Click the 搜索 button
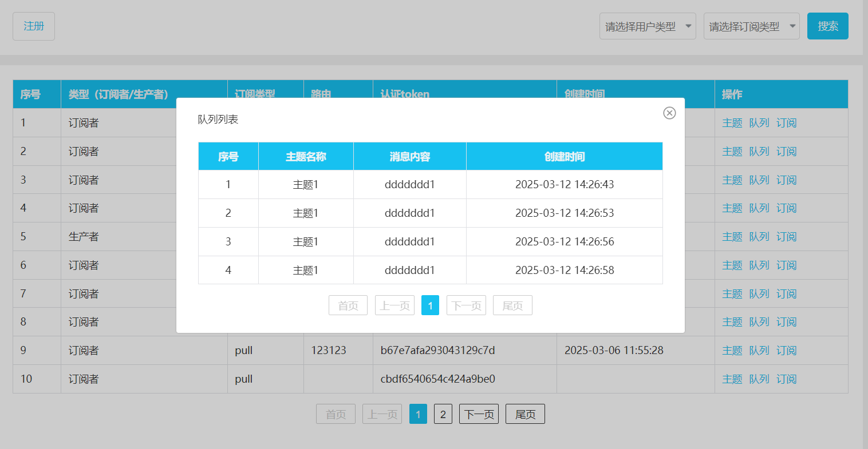This screenshot has width=868, height=449. pos(827,26)
